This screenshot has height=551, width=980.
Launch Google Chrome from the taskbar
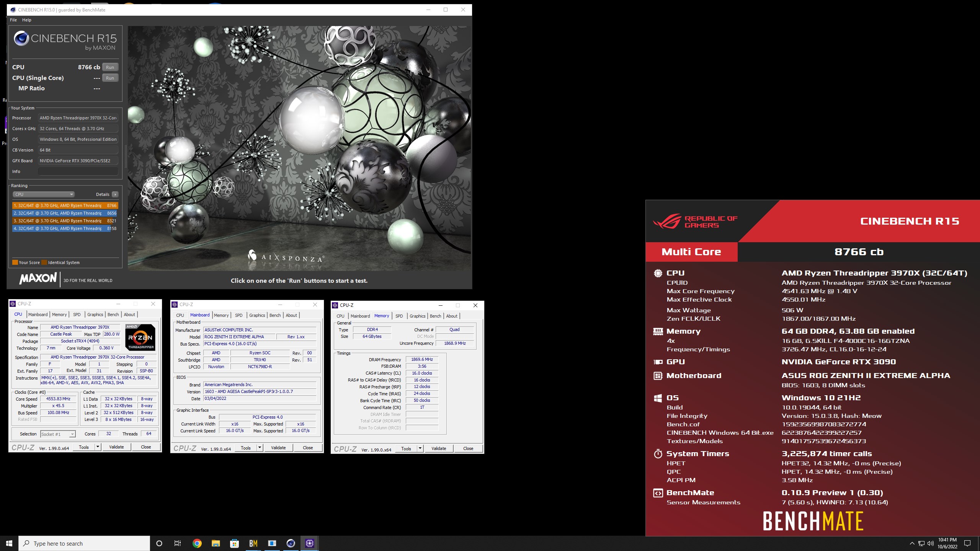click(197, 543)
